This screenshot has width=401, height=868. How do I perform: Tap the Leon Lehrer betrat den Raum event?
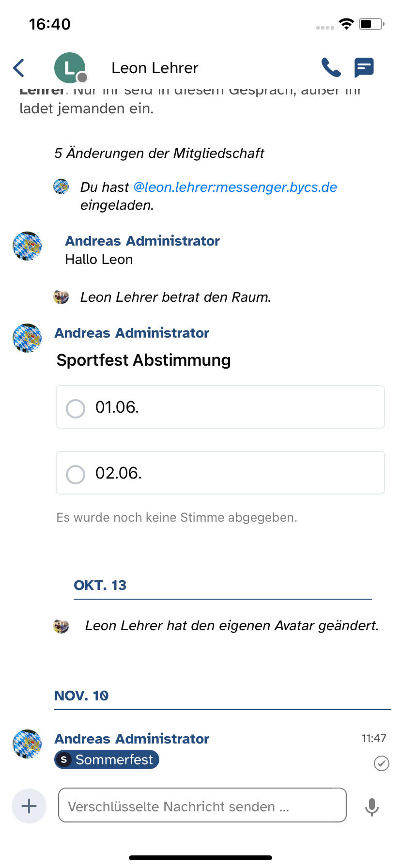tap(175, 297)
